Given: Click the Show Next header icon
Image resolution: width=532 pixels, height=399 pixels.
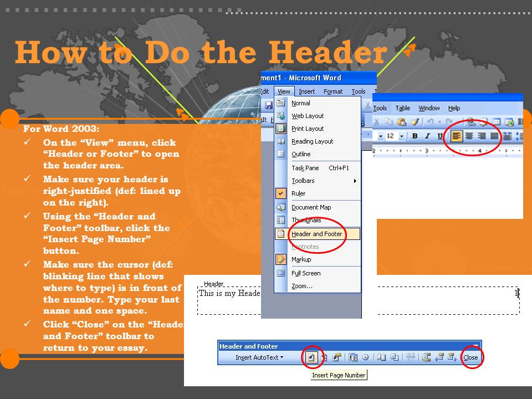Looking at the screenshot, I should [x=452, y=357].
